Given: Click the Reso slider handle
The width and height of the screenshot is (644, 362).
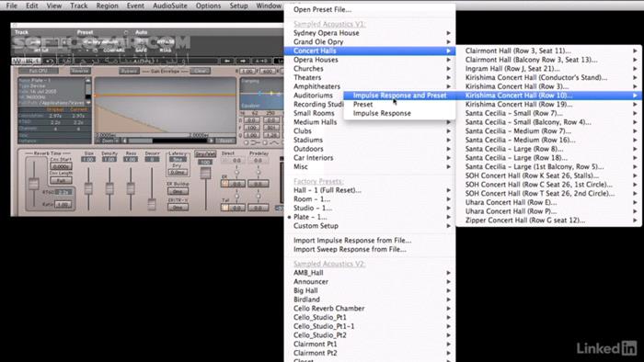Looking at the screenshot, I should click(x=131, y=188).
